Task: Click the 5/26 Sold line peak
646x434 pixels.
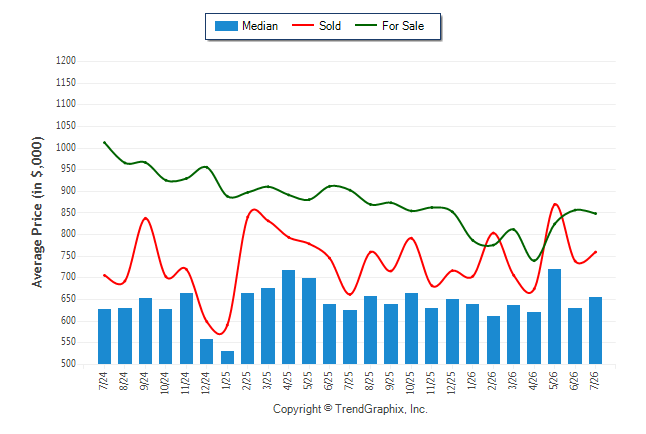Action: (x=555, y=204)
